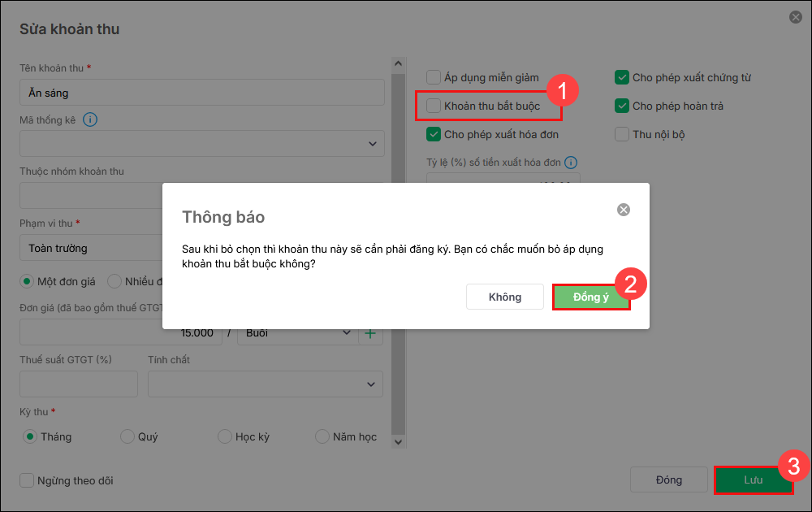
Task: Click scrollbar up arrow in form panel
Action: point(397,63)
